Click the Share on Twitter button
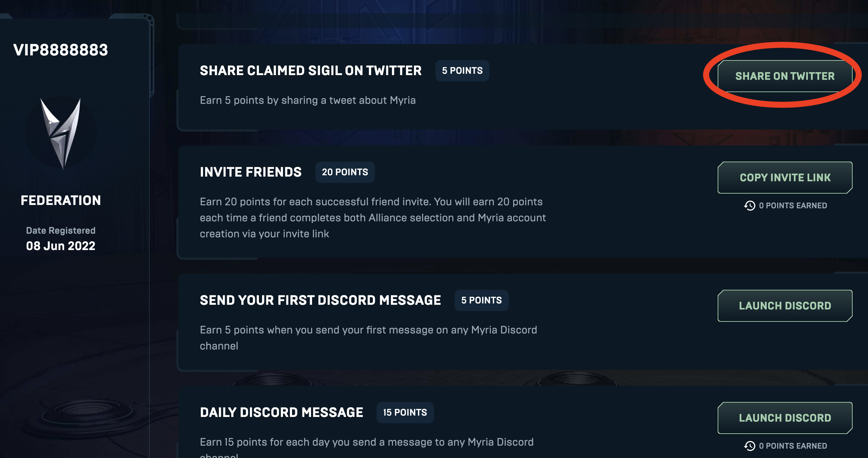 point(785,76)
